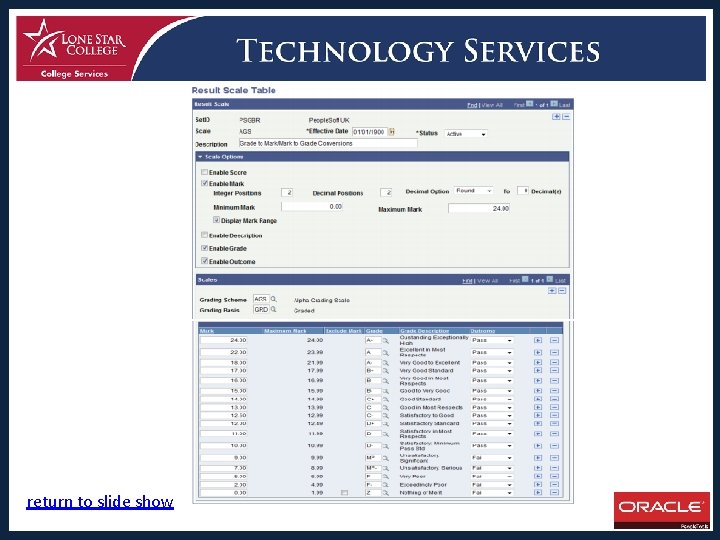
Task: Enable the Enable Score checkbox
Action: click(x=204, y=172)
